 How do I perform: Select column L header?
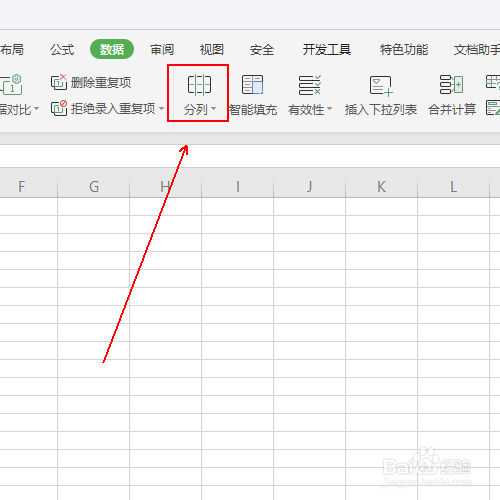tap(454, 187)
